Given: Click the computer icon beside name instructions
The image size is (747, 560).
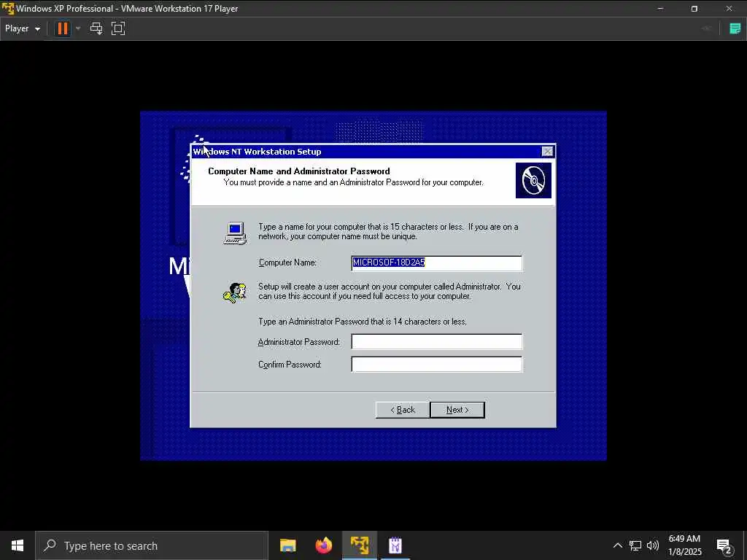Looking at the screenshot, I should (x=236, y=233).
